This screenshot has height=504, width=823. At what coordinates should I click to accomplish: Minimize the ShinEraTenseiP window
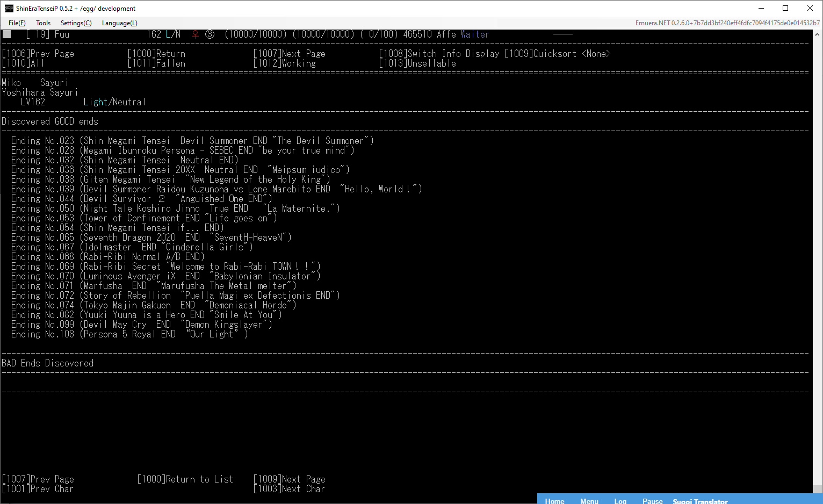click(x=761, y=8)
